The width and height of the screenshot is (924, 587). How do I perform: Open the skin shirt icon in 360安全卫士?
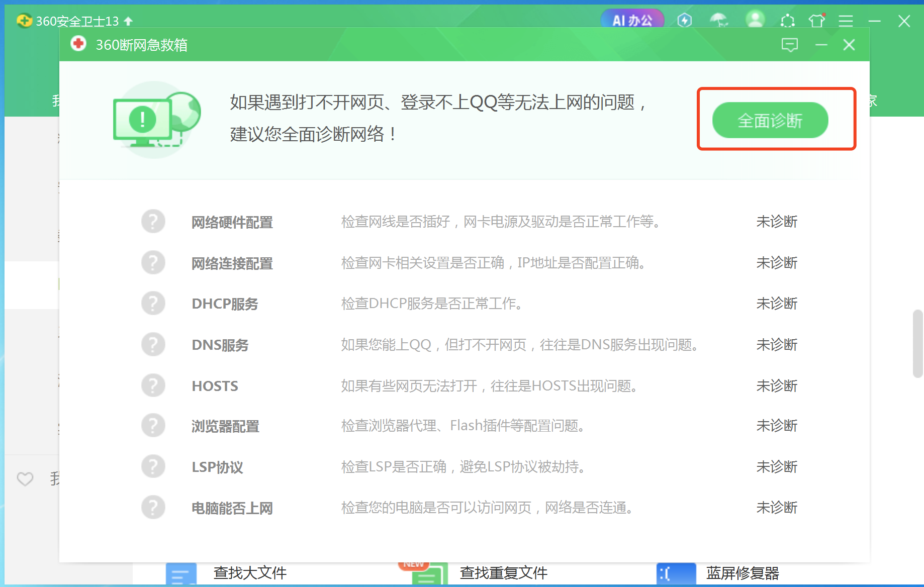click(817, 20)
